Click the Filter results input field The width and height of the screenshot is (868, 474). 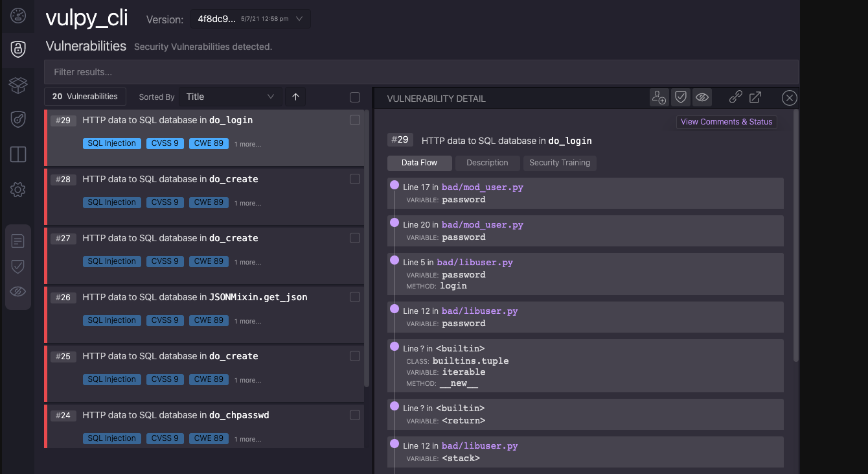point(421,72)
